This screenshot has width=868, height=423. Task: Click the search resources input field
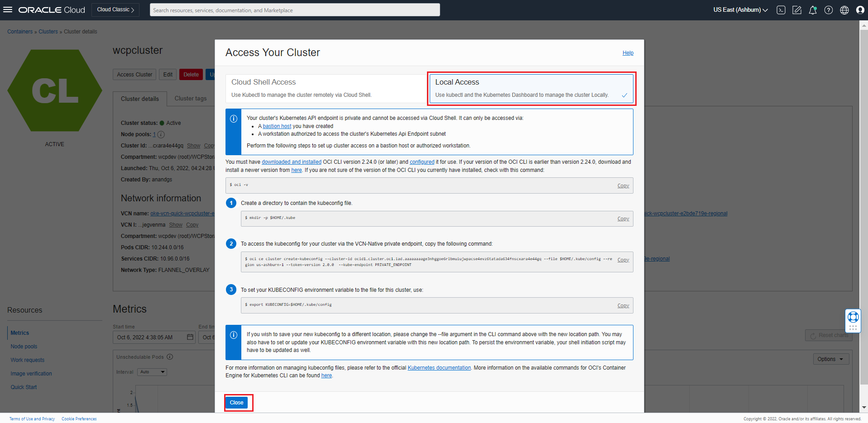coord(295,10)
